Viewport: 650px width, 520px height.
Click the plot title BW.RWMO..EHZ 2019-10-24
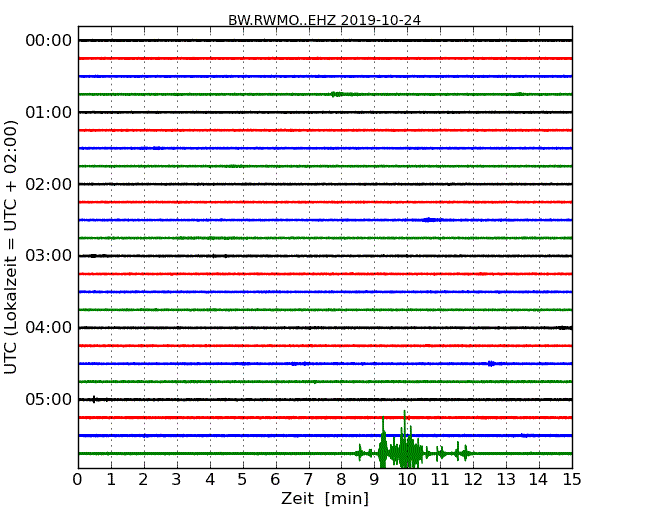[x=324, y=20]
